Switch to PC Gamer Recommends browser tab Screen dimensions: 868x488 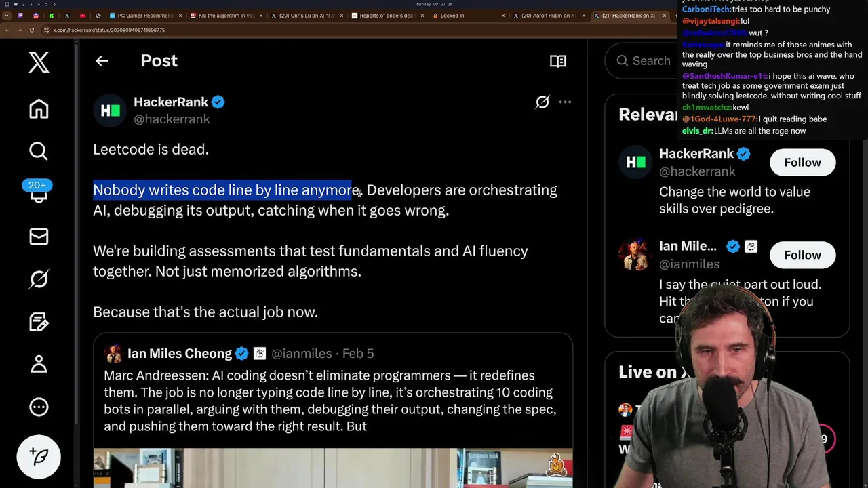pos(145,16)
